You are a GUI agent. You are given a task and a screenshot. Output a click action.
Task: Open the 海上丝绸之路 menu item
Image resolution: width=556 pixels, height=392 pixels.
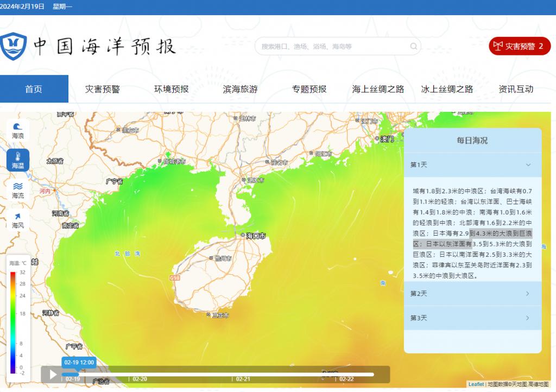(378, 89)
